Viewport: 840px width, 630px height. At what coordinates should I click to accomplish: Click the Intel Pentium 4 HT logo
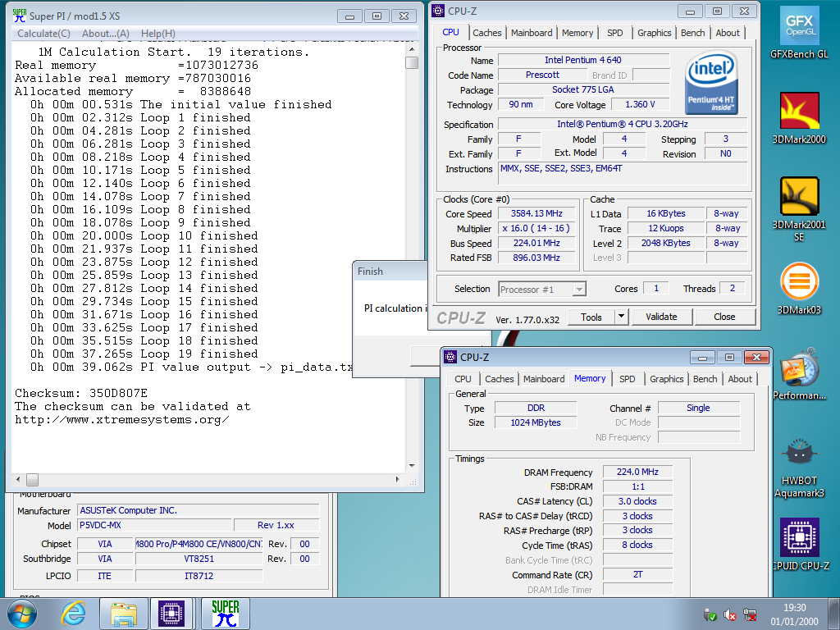(711, 82)
